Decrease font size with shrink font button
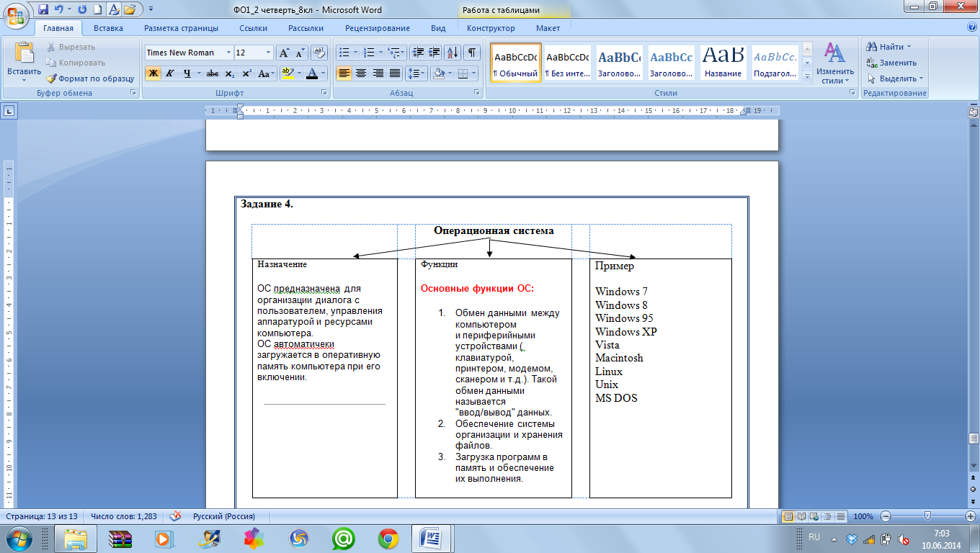Screen dimensions: 980x553 pyautogui.click(x=300, y=53)
